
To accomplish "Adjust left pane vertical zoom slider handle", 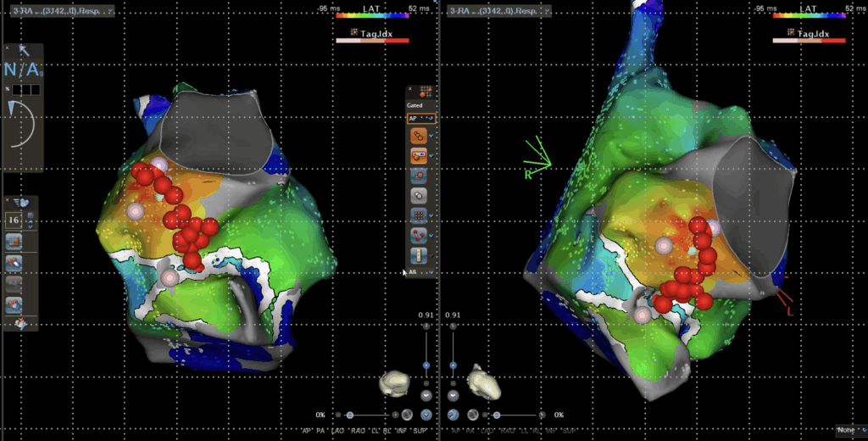I will click(x=426, y=365).
